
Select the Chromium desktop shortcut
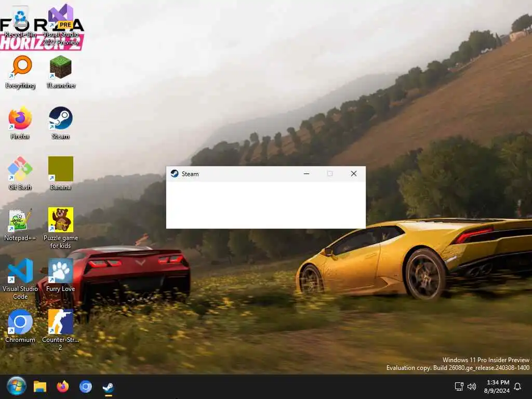[x=20, y=326]
